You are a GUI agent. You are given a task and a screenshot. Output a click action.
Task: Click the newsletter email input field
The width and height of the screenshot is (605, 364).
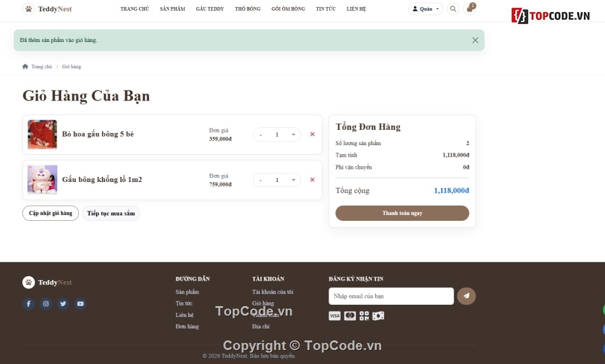[x=391, y=296]
